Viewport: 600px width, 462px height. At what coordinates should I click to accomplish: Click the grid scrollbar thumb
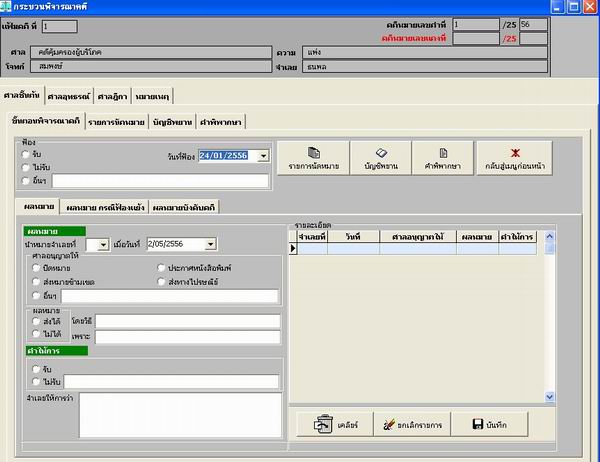pyautogui.click(x=549, y=248)
